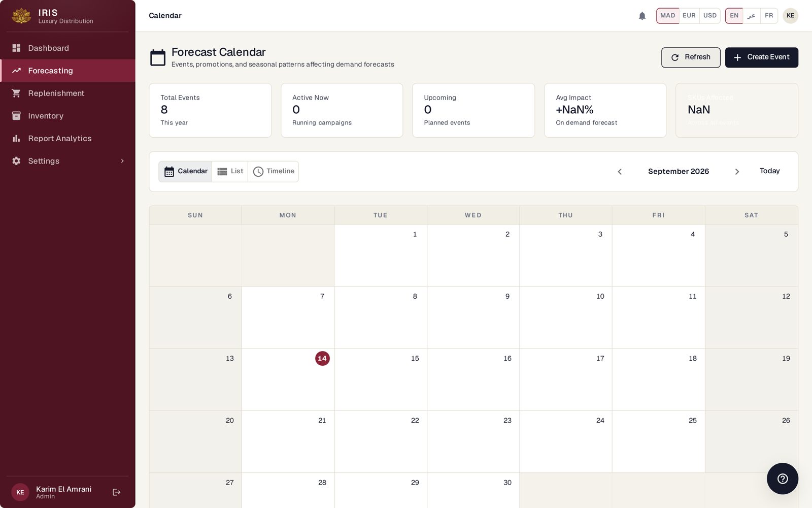
Task: Select highlighted day 14
Action: 322,358
